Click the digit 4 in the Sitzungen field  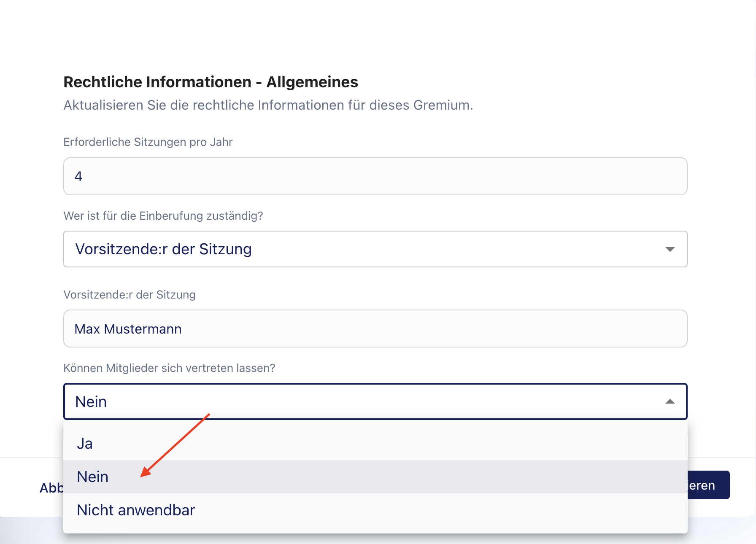[78, 176]
